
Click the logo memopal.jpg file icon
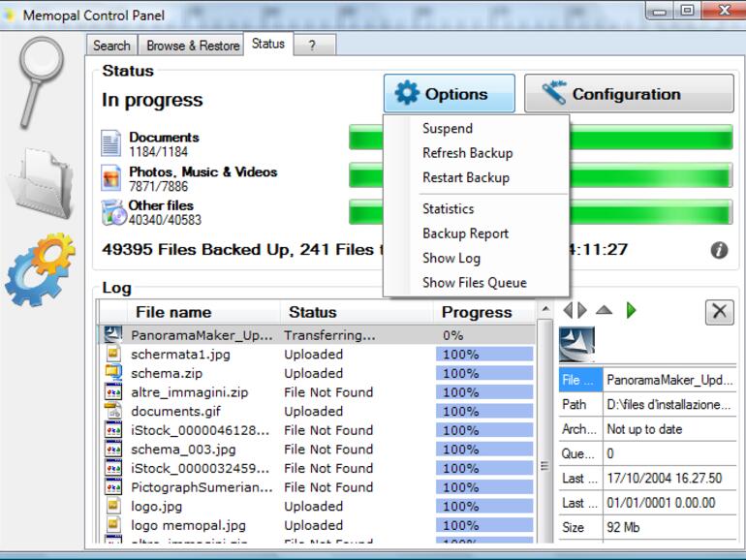pyautogui.click(x=113, y=524)
